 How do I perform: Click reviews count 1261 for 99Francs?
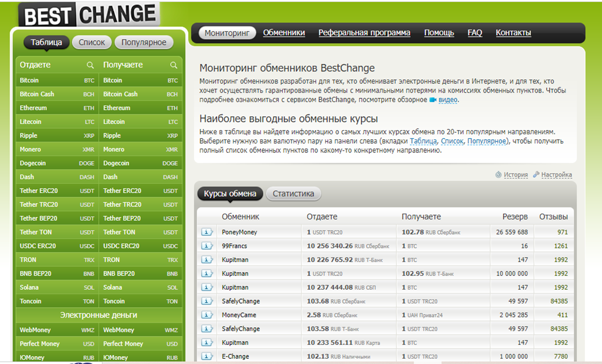(x=561, y=246)
